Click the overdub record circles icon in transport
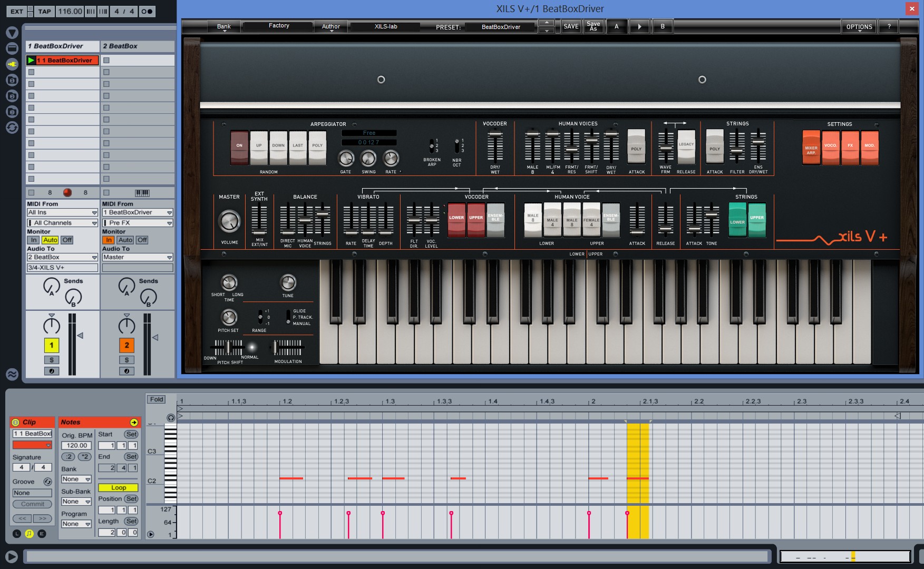 [x=147, y=11]
